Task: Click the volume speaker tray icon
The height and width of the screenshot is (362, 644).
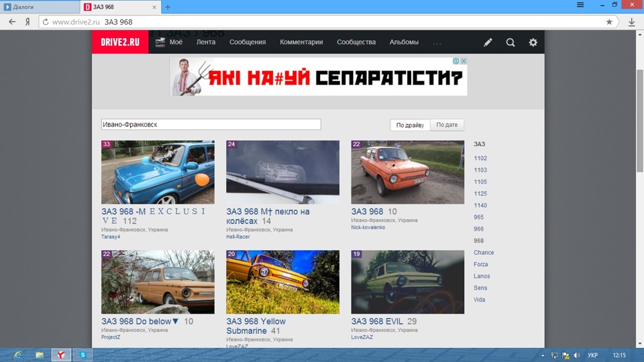Action: pos(577,355)
